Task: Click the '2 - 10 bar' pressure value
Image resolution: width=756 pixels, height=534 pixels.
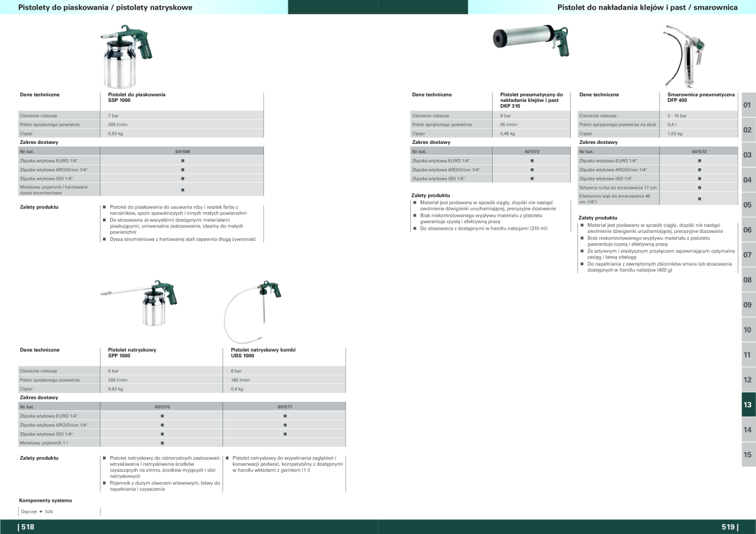Action: (x=677, y=116)
